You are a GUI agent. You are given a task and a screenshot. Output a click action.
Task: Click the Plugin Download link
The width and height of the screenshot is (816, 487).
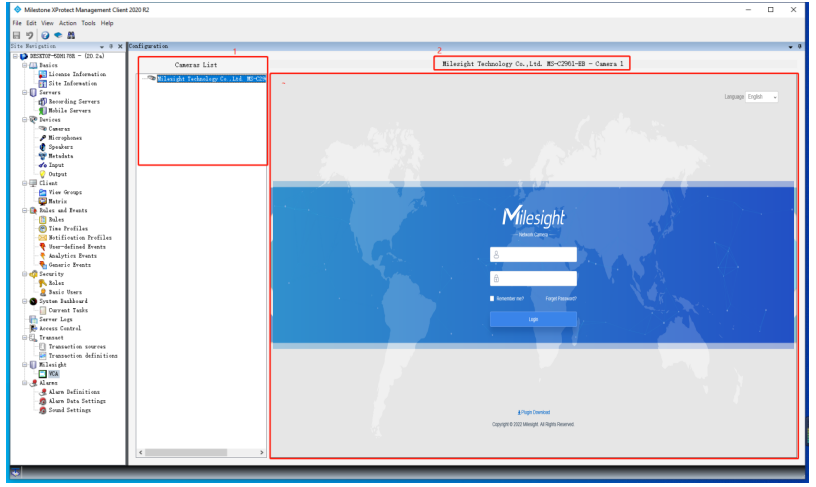pyautogui.click(x=534, y=413)
